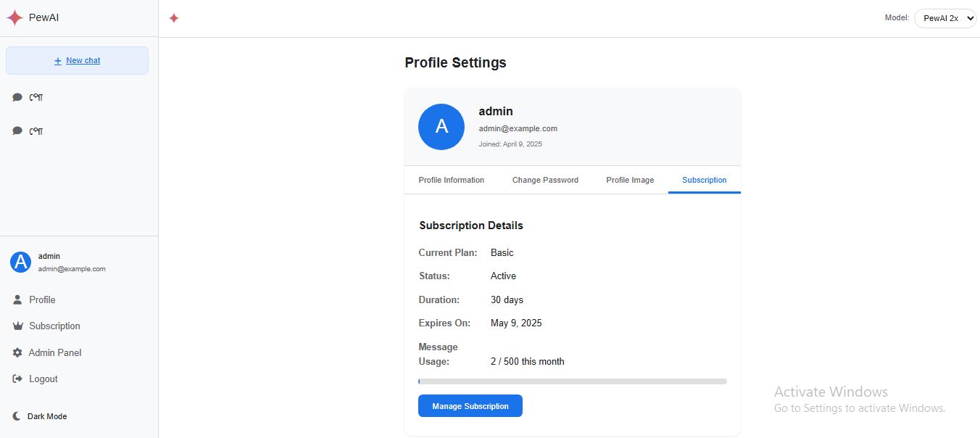Click the Profile person icon
Image resolution: width=980 pixels, height=438 pixels.
tap(17, 299)
